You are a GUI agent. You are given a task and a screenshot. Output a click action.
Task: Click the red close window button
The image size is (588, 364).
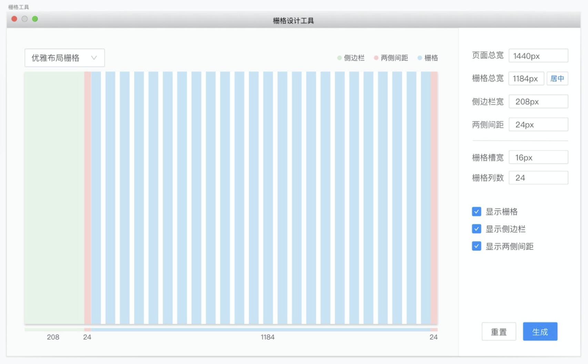(x=14, y=19)
